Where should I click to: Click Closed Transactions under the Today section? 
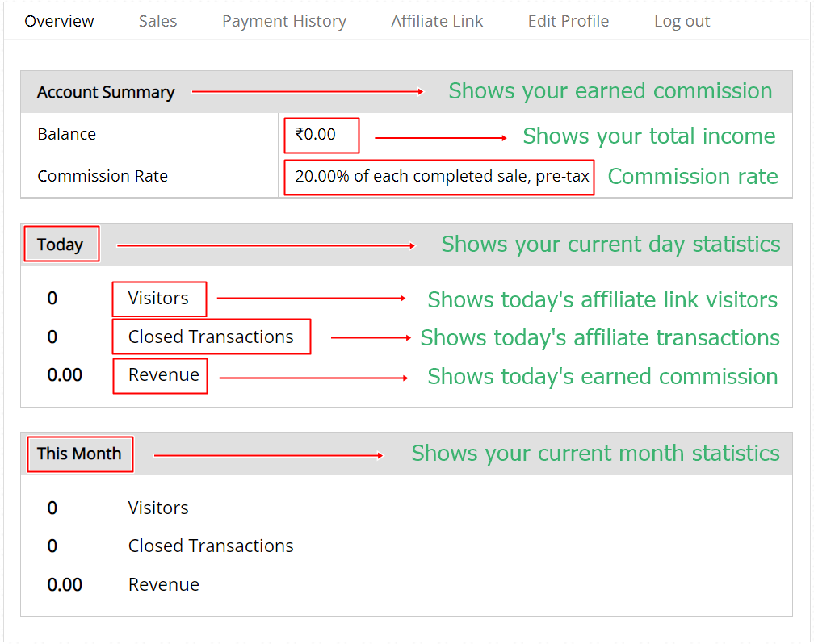click(x=211, y=337)
